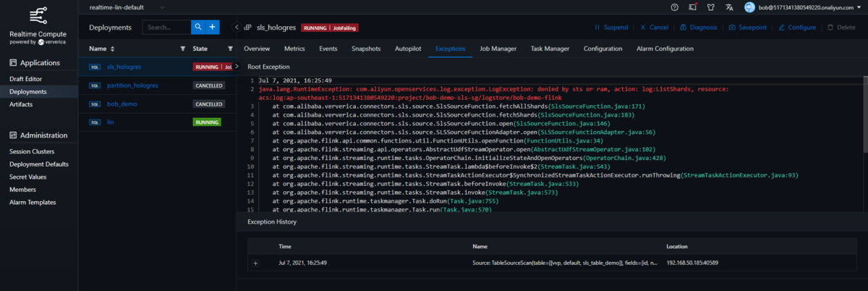Switch to the Autopilot tab
Viewport: 868px width, 291px height.
pyautogui.click(x=408, y=48)
